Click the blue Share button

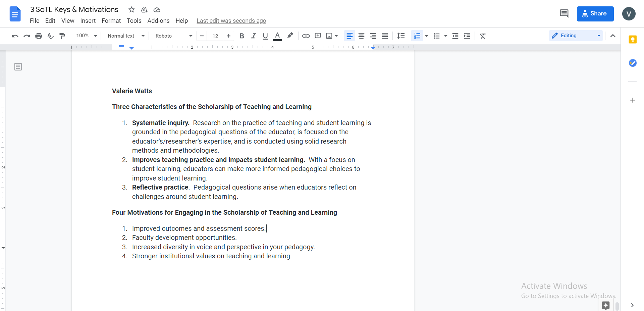click(x=595, y=14)
